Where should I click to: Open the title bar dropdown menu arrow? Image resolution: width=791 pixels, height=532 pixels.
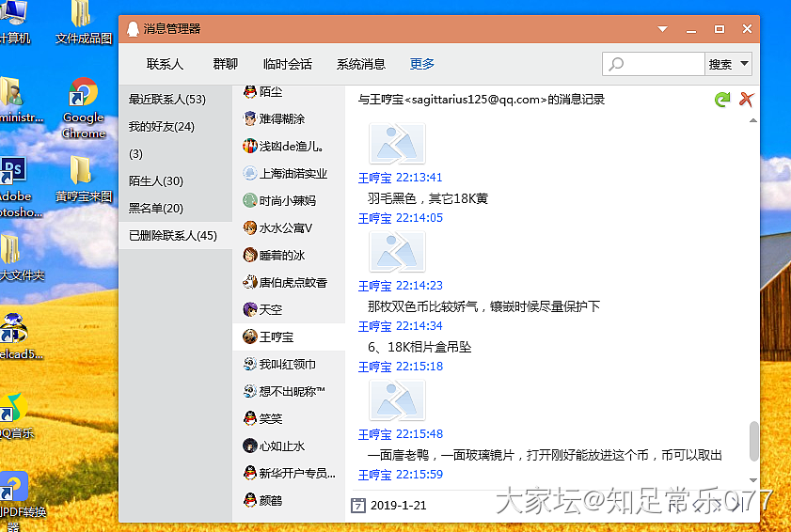pos(663,29)
